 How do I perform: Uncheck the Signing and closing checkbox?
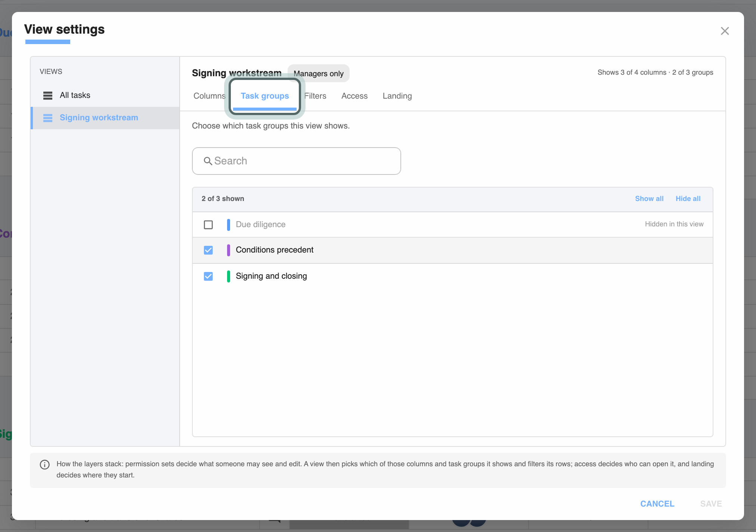208,276
